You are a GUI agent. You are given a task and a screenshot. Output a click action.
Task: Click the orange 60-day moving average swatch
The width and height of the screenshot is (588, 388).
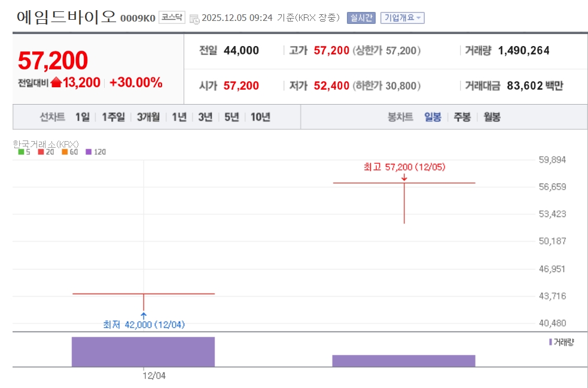pyautogui.click(x=64, y=152)
